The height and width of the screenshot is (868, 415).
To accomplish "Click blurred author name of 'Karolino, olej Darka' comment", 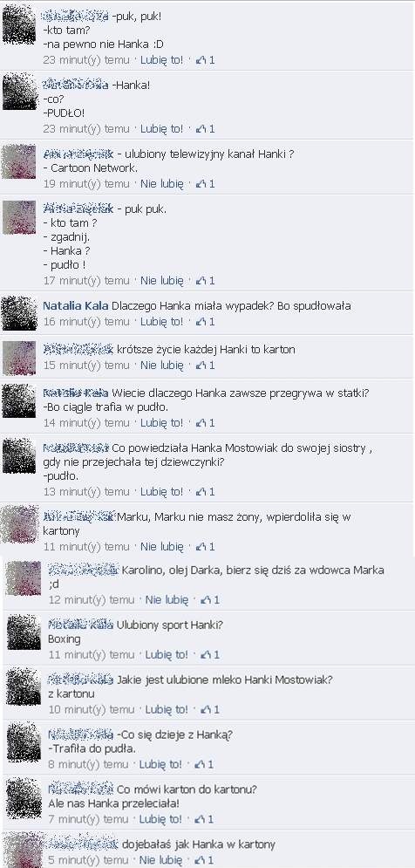I will 83,570.
